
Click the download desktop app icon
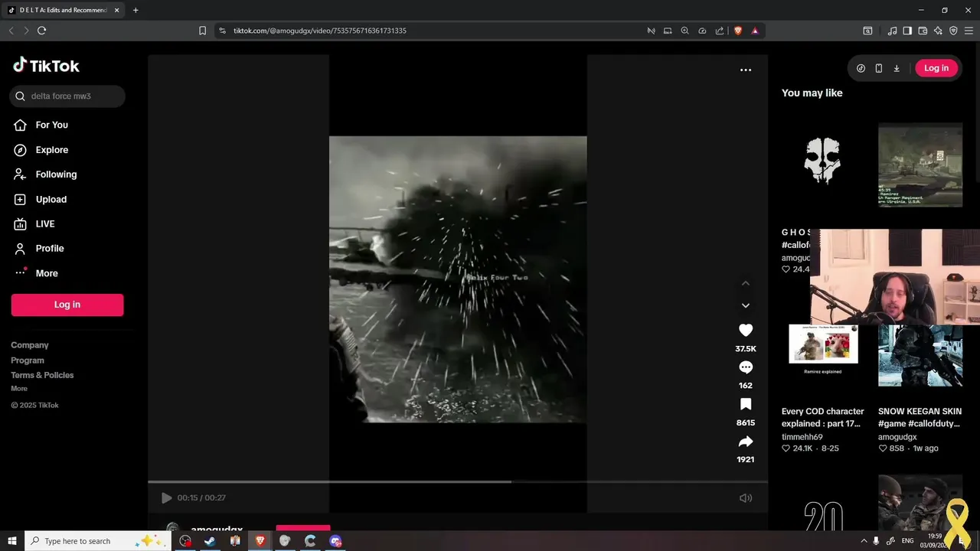point(897,68)
